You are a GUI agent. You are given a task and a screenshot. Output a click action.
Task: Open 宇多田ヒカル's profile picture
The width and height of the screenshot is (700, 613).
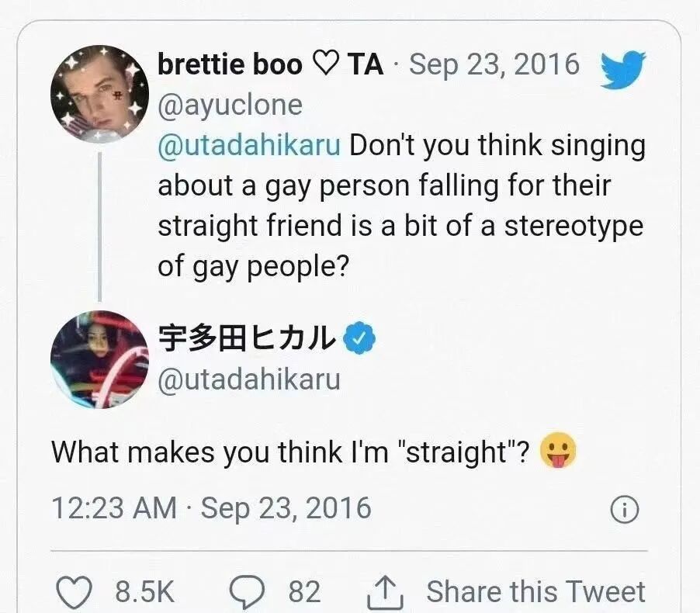99,359
